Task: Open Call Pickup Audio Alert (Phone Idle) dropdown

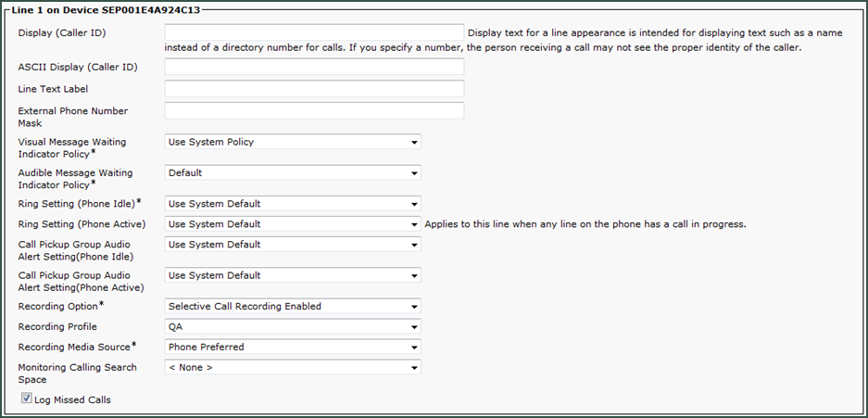Action: point(293,244)
